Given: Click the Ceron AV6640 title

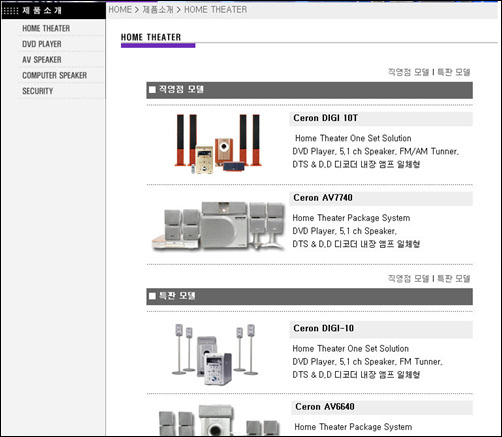Looking at the screenshot, I should tap(325, 407).
